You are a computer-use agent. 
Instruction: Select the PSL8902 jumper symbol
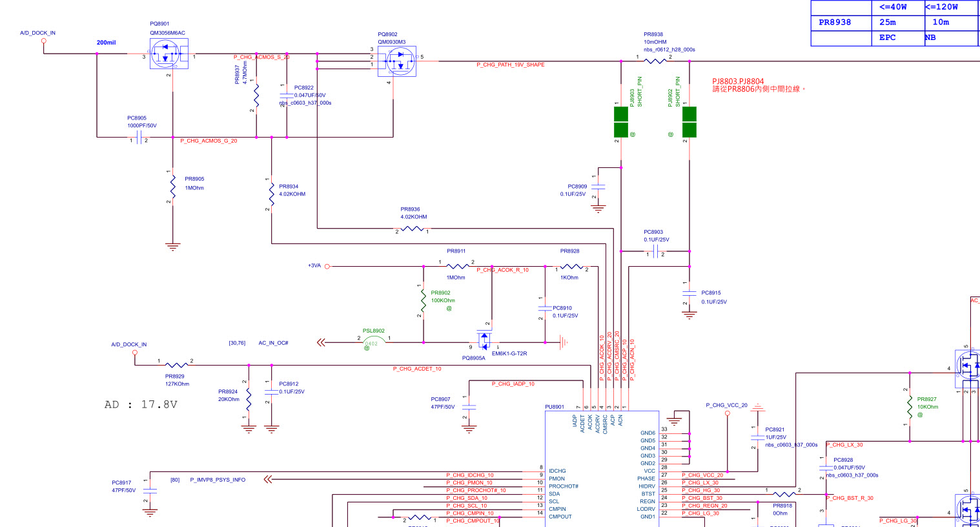coord(374,340)
